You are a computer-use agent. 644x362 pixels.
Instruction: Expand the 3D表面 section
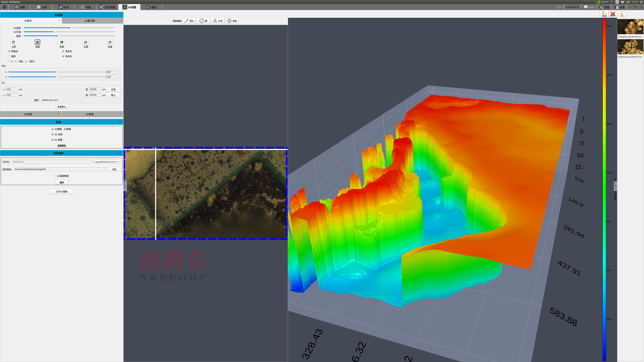tap(93, 114)
